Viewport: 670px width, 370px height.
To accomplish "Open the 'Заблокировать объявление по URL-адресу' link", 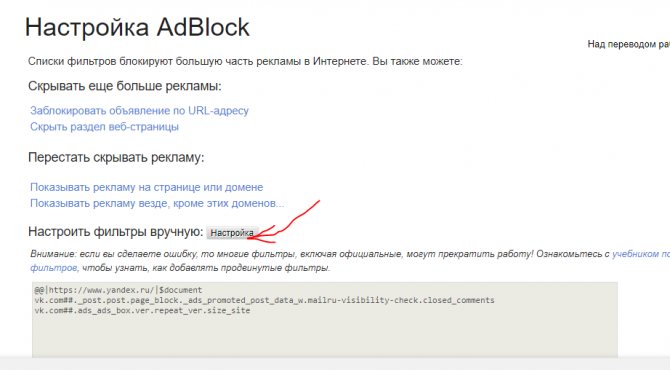I will pyautogui.click(x=139, y=111).
